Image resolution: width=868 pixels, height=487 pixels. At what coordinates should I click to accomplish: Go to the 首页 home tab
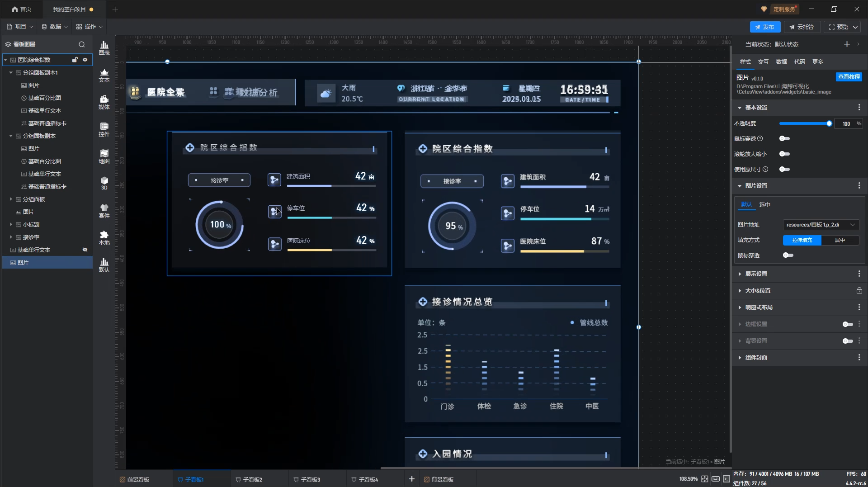22,9
